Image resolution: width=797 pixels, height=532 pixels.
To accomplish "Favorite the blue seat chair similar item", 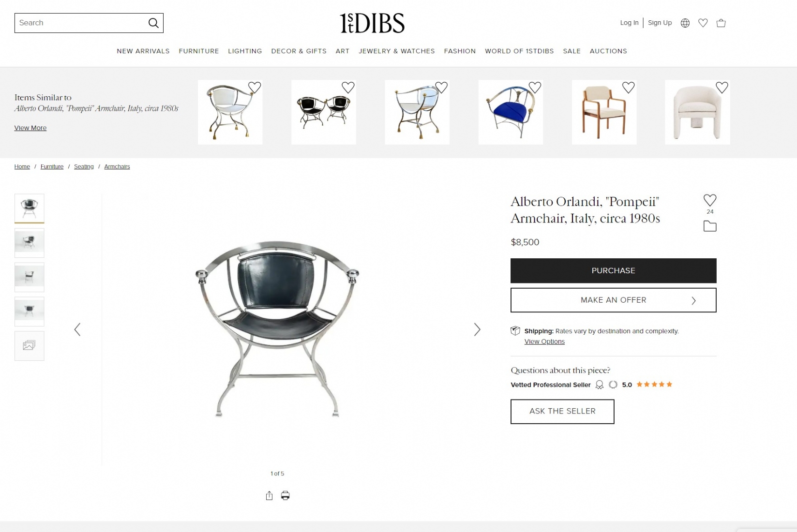I will tap(535, 87).
